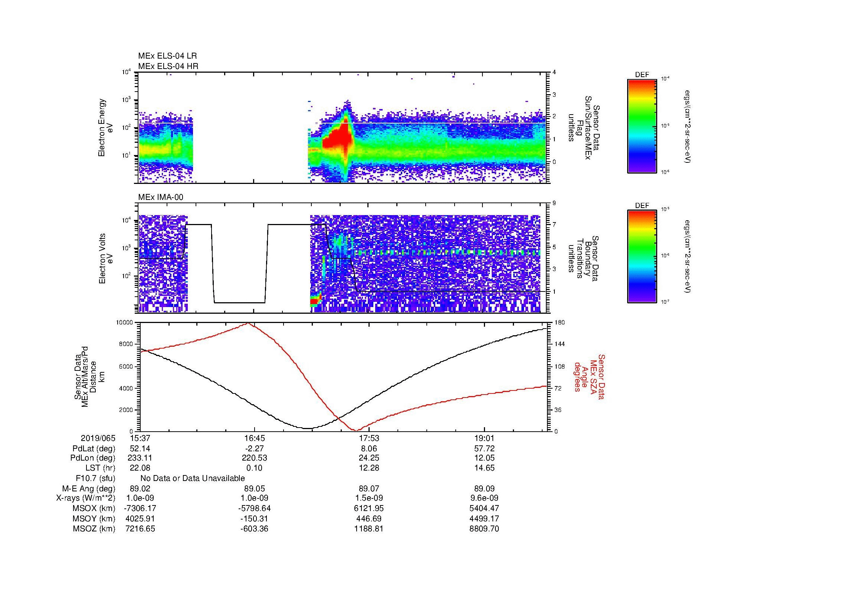Click the LST value '12.28'
868x613 pixels.
coord(369,468)
